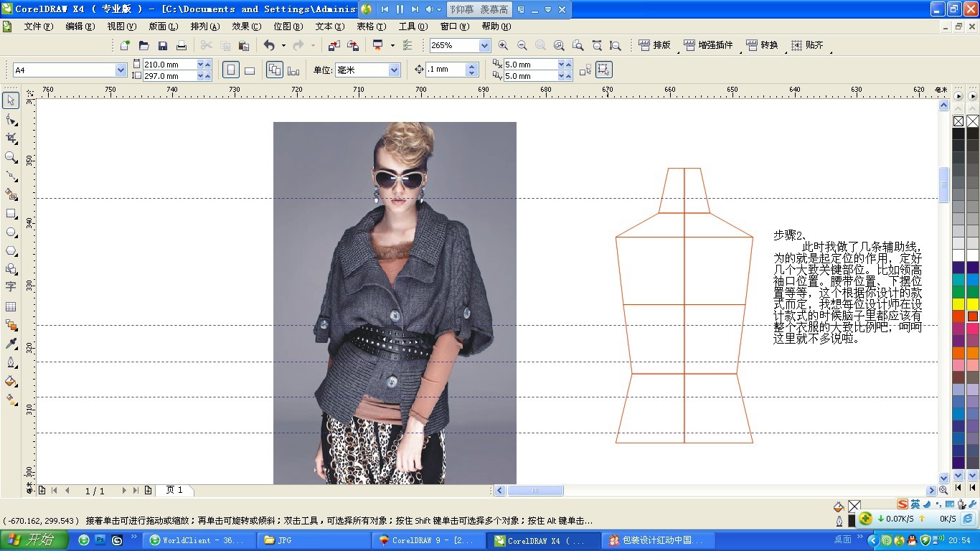The image size is (980, 551).
Task: Open the 文件(F) menu
Action: pyautogui.click(x=39, y=27)
